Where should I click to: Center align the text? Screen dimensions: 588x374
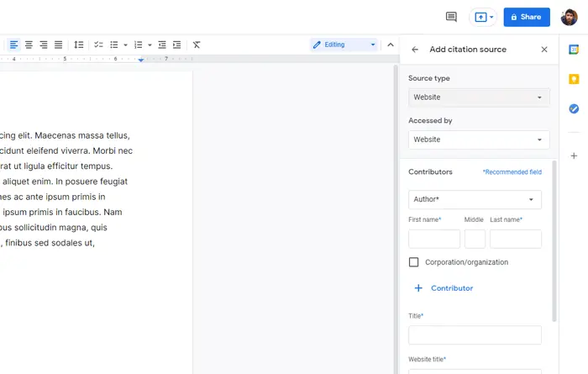pyautogui.click(x=29, y=45)
